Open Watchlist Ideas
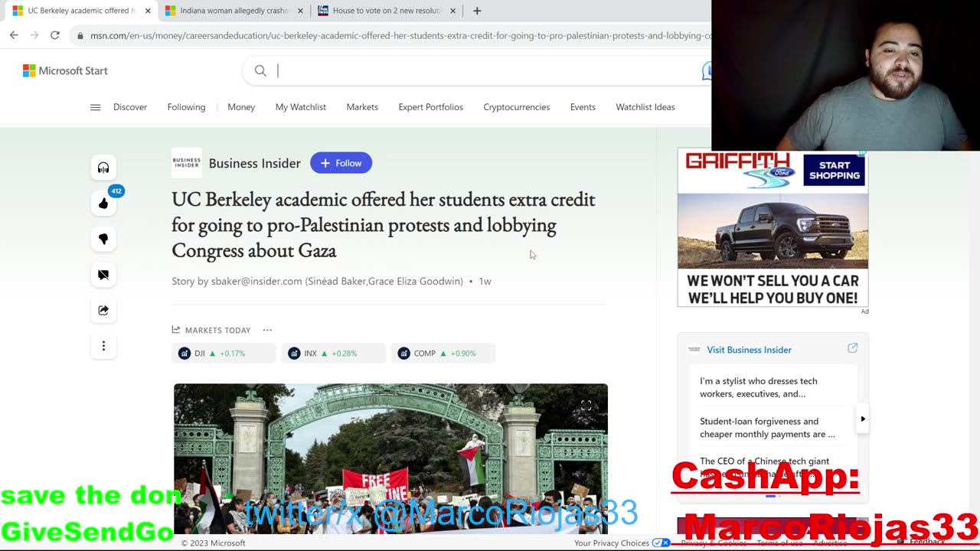Screen dimensions: 980x551 [645, 107]
